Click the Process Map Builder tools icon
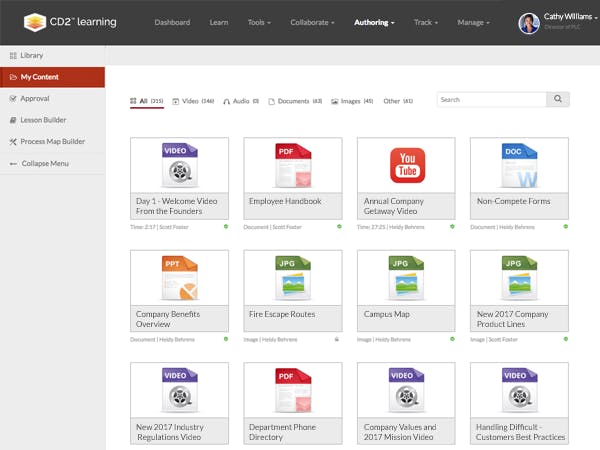The image size is (600, 450). tap(13, 142)
